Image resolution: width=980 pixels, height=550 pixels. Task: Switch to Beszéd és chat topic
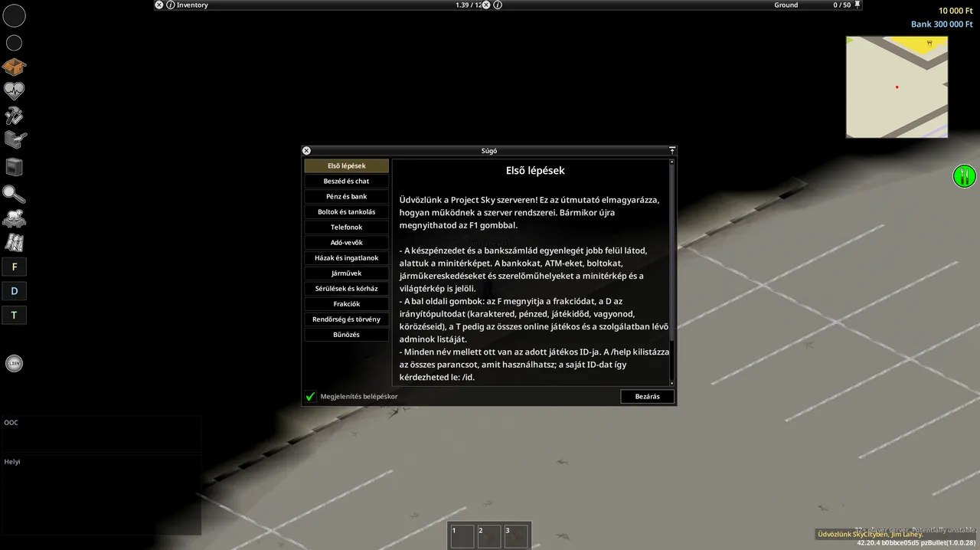(x=347, y=182)
